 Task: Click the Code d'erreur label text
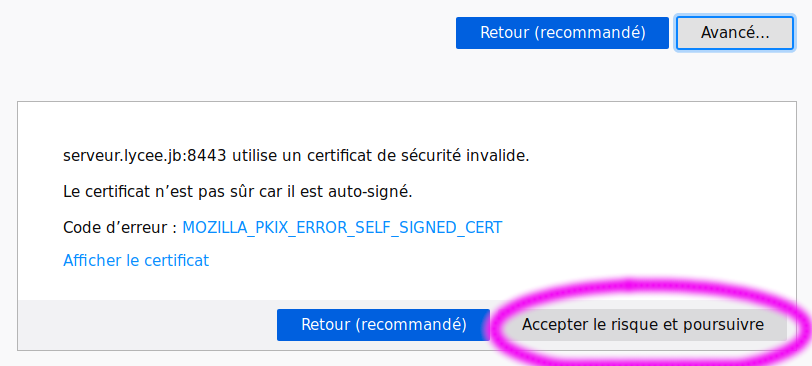pos(120,228)
